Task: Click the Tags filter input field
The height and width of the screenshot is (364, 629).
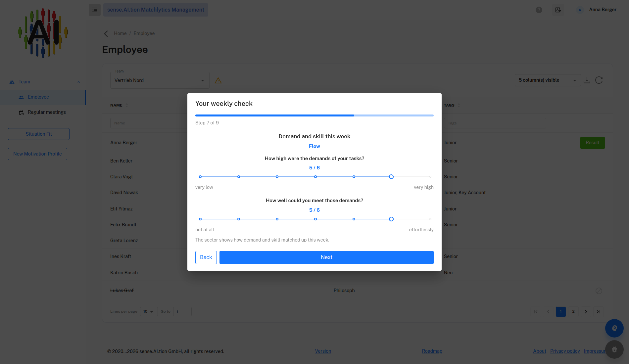Action: click(495, 123)
